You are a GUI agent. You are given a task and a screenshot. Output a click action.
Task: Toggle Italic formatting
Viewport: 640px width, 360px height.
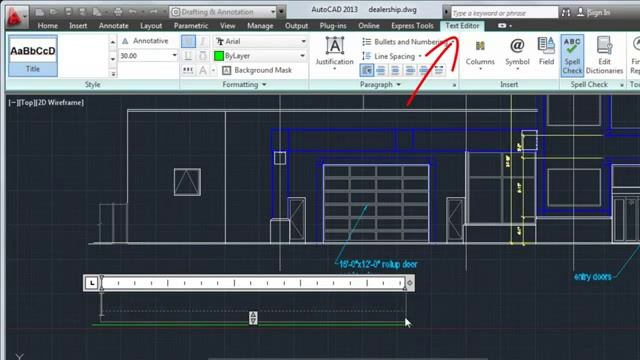tap(202, 41)
